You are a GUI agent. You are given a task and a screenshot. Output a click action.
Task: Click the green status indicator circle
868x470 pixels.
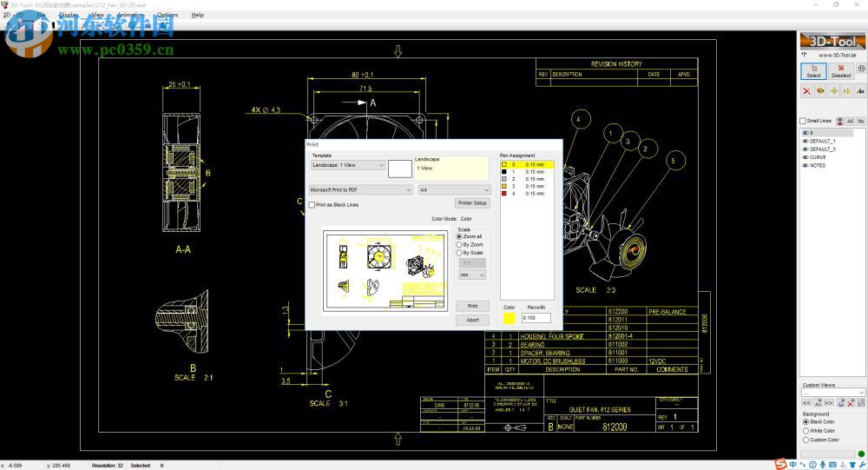[861, 453]
